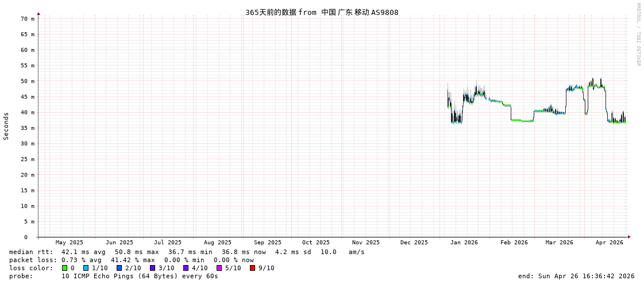Click the light blue 1/10 loss swatch
The width and height of the screenshot is (644, 284).
click(x=86, y=268)
